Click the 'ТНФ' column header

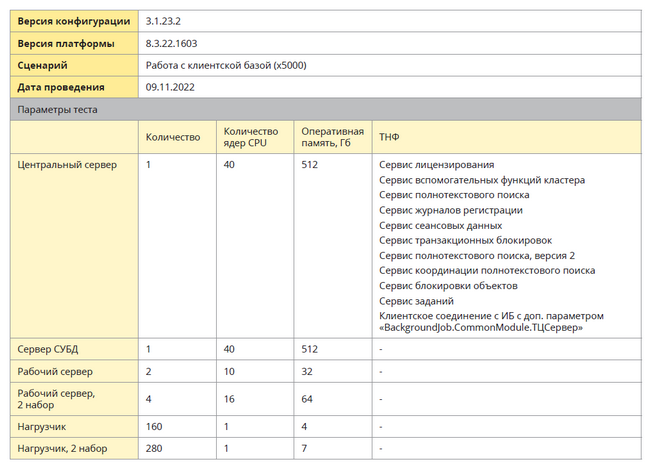coord(389,137)
